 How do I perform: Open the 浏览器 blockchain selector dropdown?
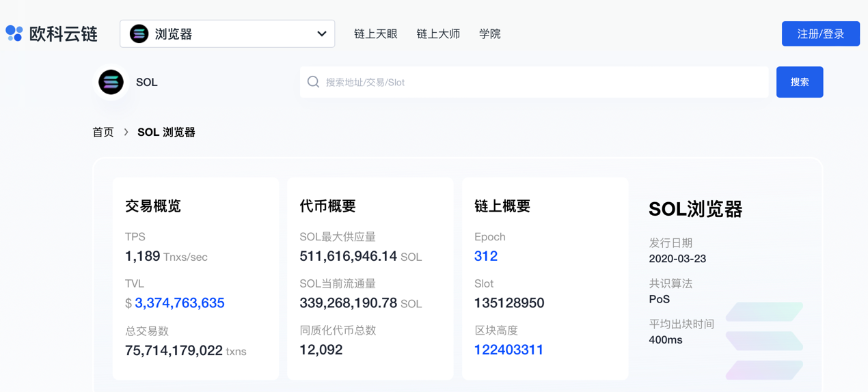pos(227,33)
